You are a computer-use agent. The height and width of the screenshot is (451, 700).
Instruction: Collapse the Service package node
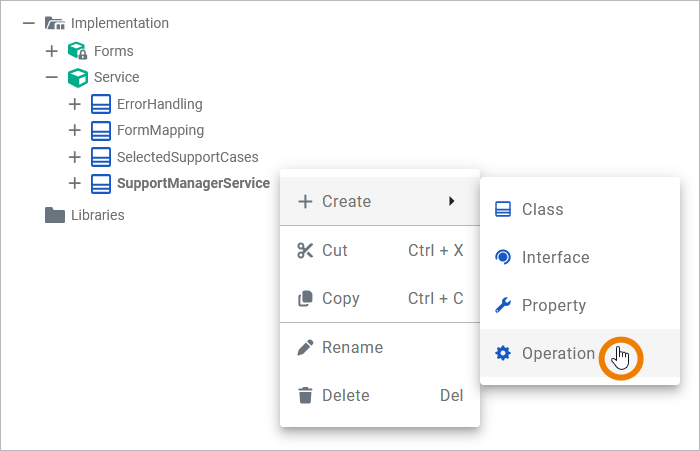tap(52, 77)
